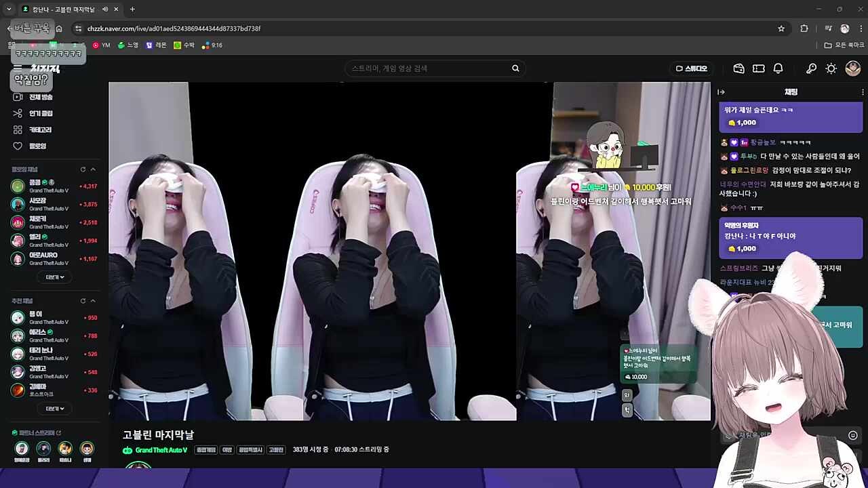The image size is (868, 488).
Task: Open the notifications bell
Action: click(x=778, y=68)
